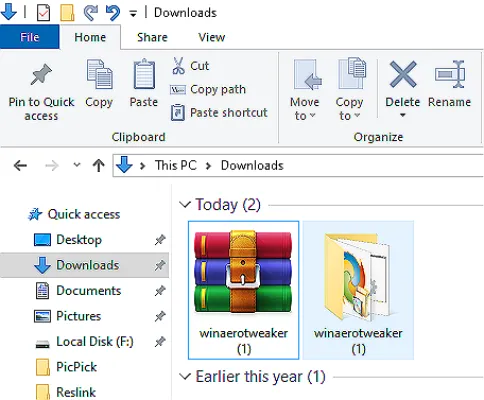
Task: Select the winaerotweaker (1) folder
Action: pos(358,290)
